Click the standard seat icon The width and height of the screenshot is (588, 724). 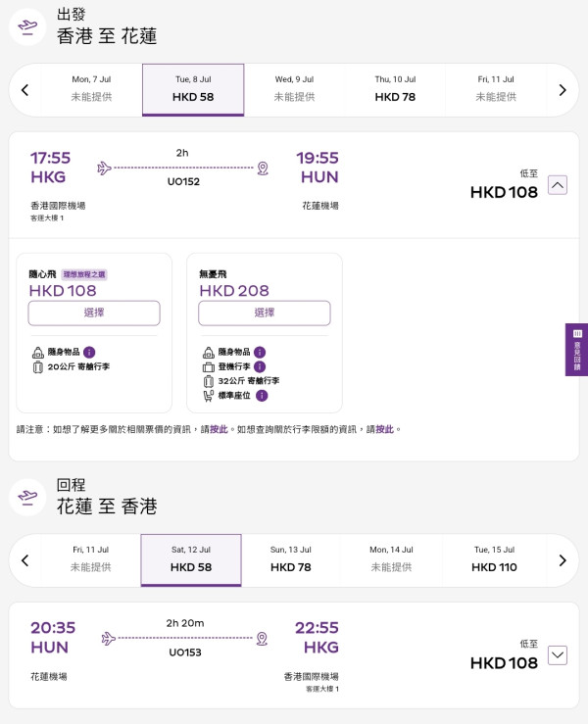[x=209, y=396]
